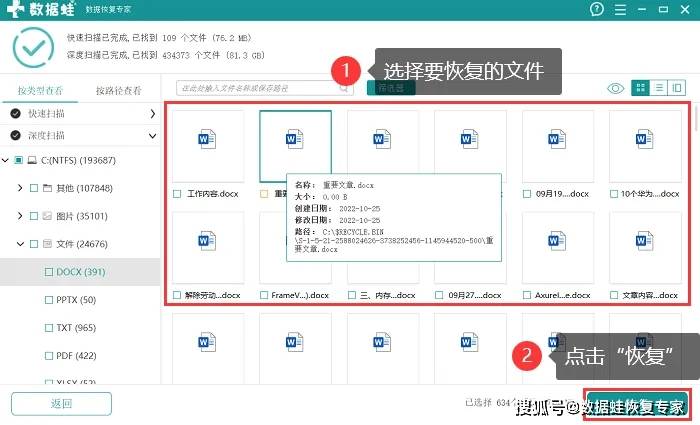Select the PPTX (50) tree label
The width and height of the screenshot is (700, 425).
(76, 300)
